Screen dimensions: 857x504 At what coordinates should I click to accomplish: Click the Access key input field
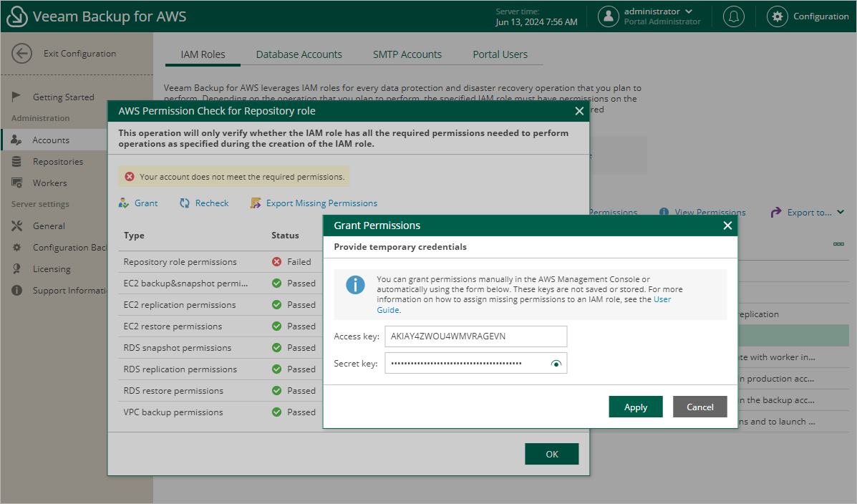pyautogui.click(x=476, y=336)
